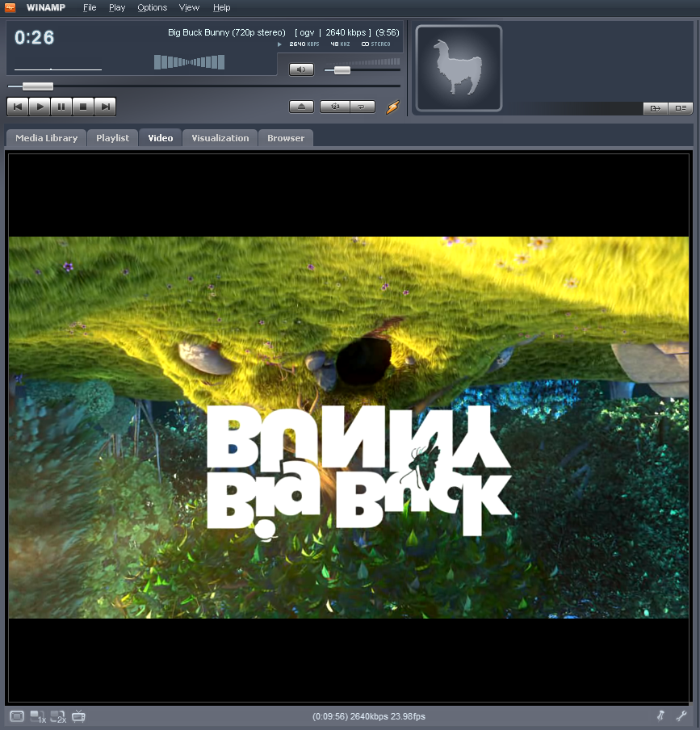This screenshot has width=700, height=730.
Task: Switch to the Playlist tab
Action: (x=113, y=138)
